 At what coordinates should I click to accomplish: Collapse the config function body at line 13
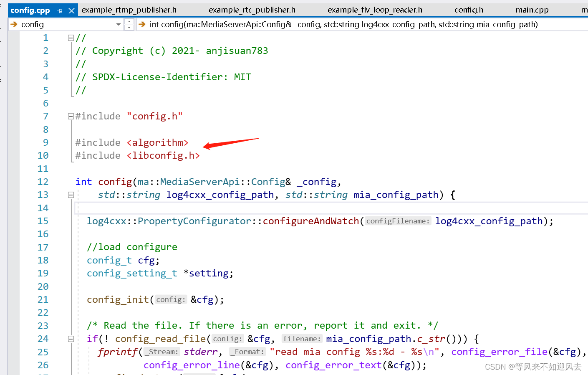[71, 195]
